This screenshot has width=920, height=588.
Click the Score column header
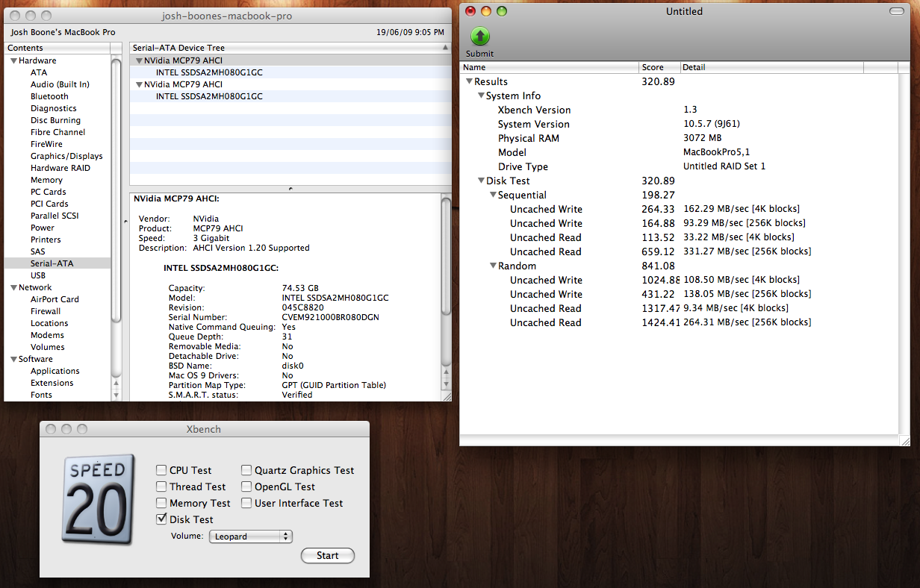point(660,67)
